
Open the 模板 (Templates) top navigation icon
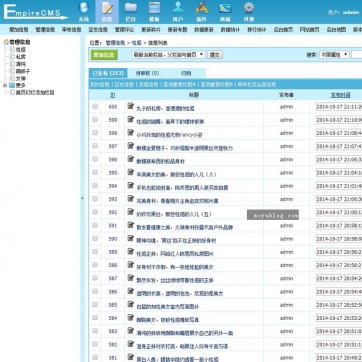(154, 12)
